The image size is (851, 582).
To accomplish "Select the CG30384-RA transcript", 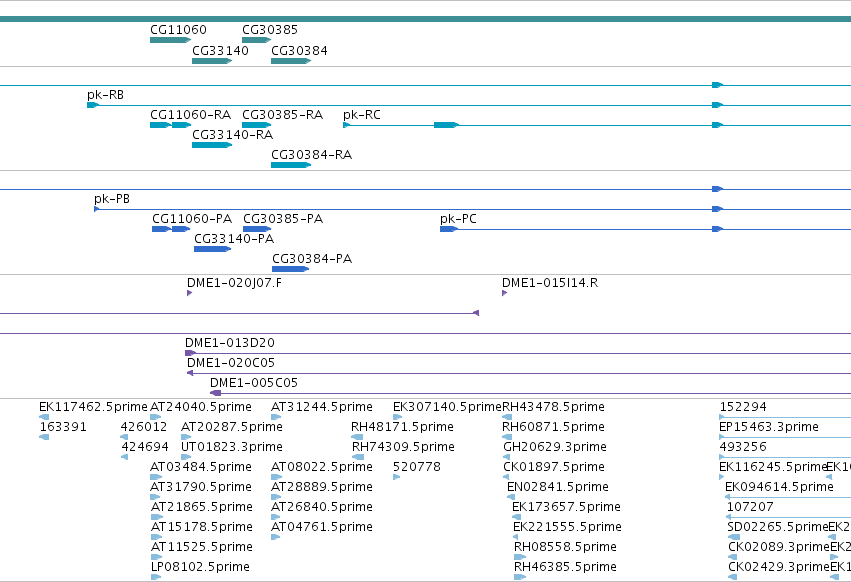I will coord(291,165).
